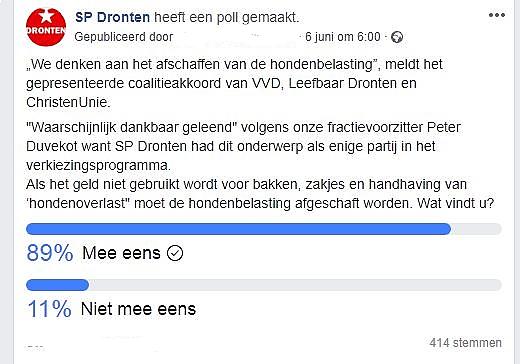Screen dimensions: 520x364
Task: Click the heeft een poll gemaakt text
Action: (x=227, y=17)
